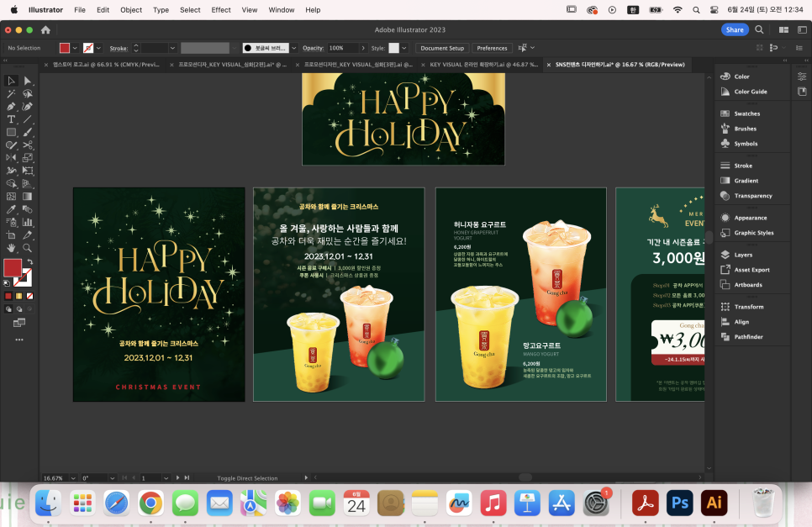Change screen mode button in toolbar
Viewport: 812px width, 527px height.
pyautogui.click(x=19, y=323)
